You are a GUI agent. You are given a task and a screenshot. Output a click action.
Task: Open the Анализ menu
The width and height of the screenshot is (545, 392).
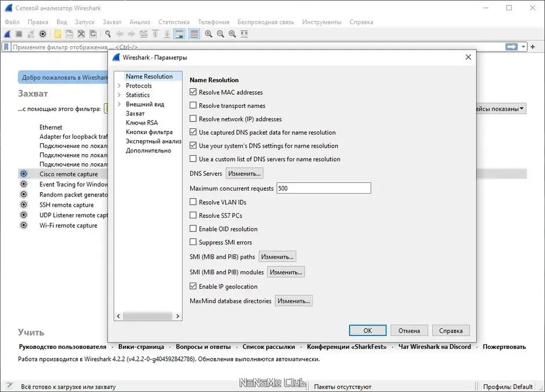140,22
